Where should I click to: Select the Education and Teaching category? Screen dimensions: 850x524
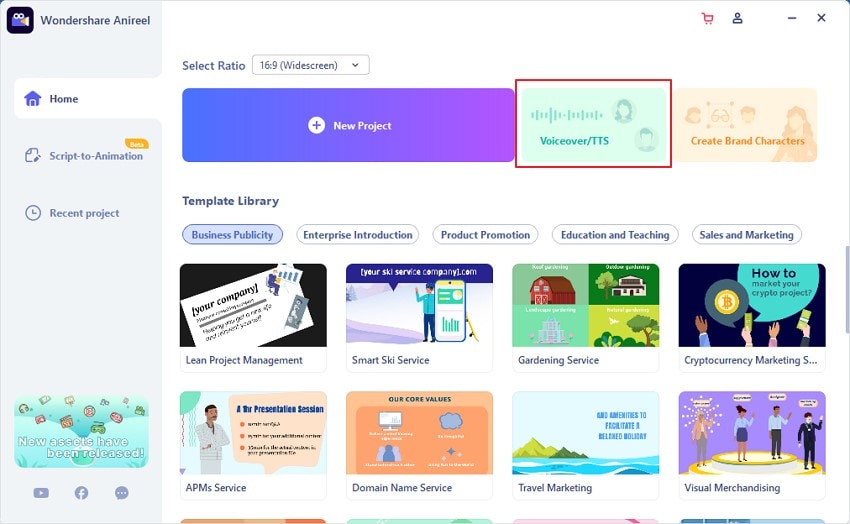[x=615, y=235]
